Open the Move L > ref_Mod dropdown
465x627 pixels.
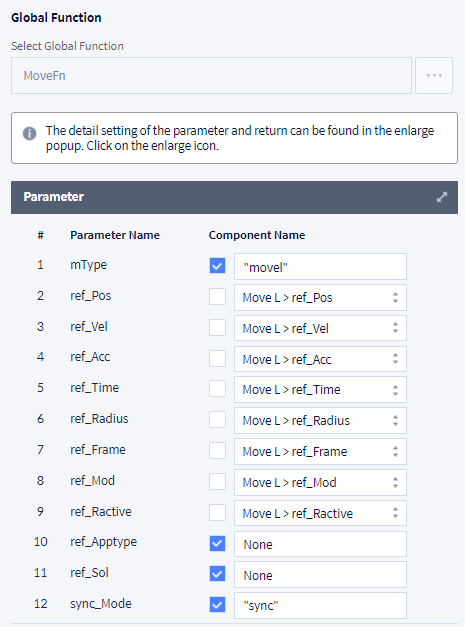(320, 482)
